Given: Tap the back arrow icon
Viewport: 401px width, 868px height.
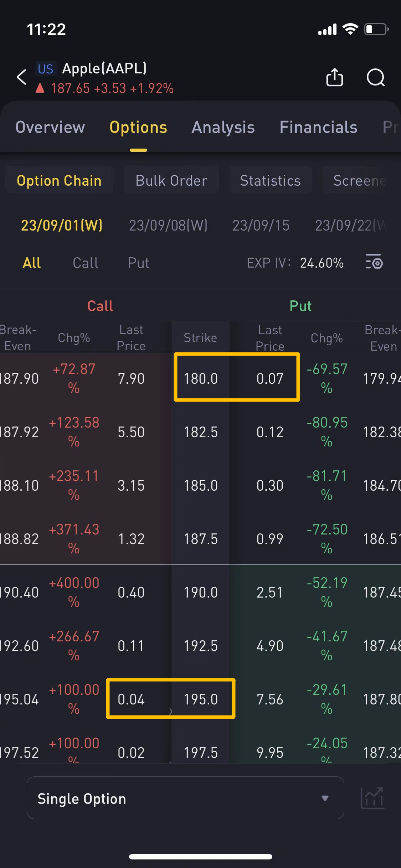Looking at the screenshot, I should coord(22,77).
